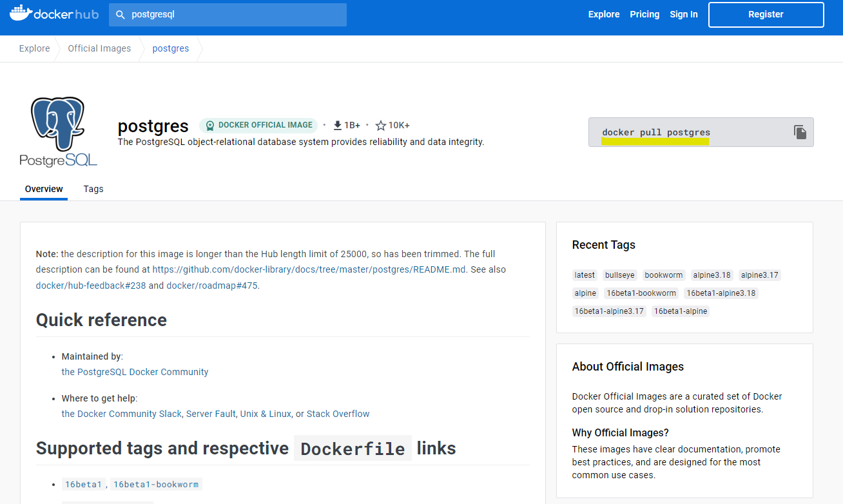The image size is (843, 504).
Task: Click the About Official Images heading
Action: coord(628,367)
